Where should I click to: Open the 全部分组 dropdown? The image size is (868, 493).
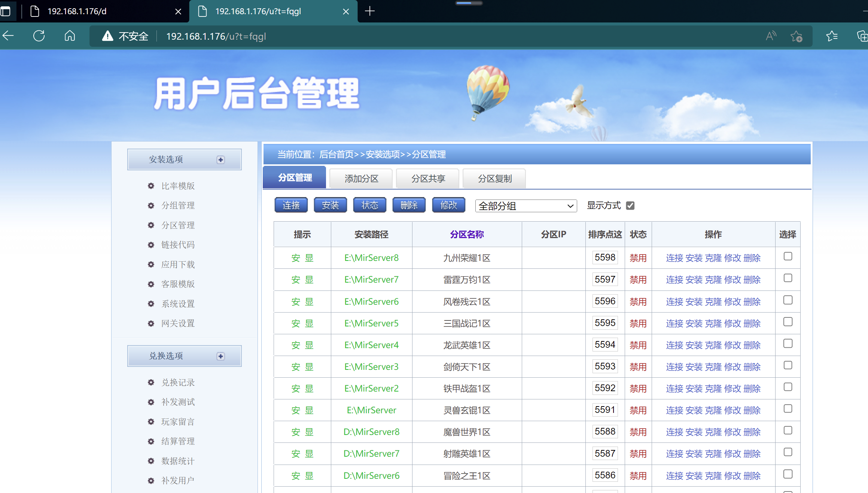526,206
